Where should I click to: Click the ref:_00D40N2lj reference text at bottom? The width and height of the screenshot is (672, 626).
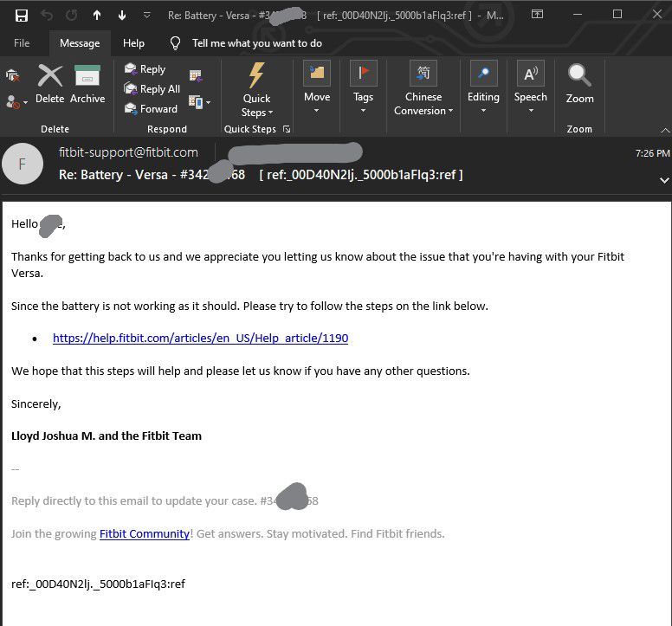point(98,584)
